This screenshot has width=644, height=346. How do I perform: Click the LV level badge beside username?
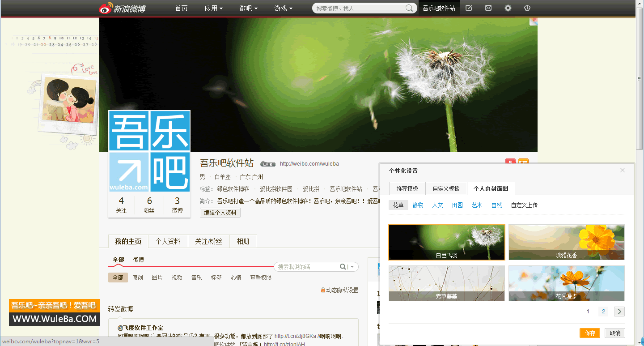click(x=268, y=164)
